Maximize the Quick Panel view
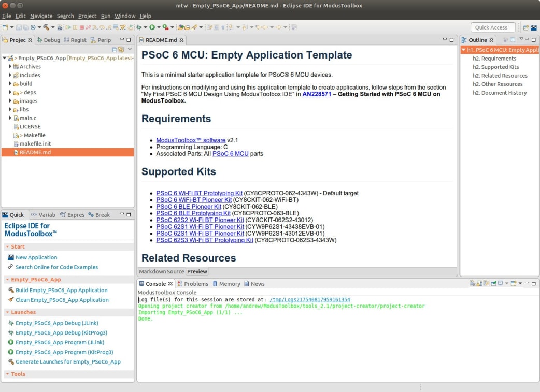This screenshot has height=392, width=540. tap(129, 214)
